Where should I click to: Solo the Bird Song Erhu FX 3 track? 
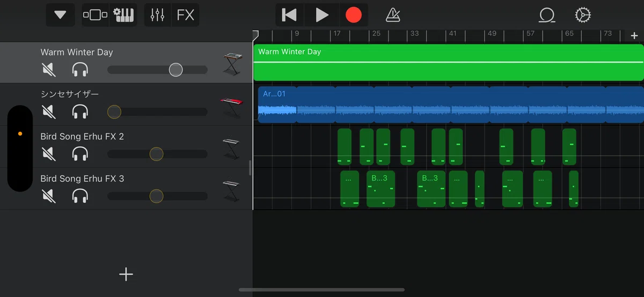80,196
